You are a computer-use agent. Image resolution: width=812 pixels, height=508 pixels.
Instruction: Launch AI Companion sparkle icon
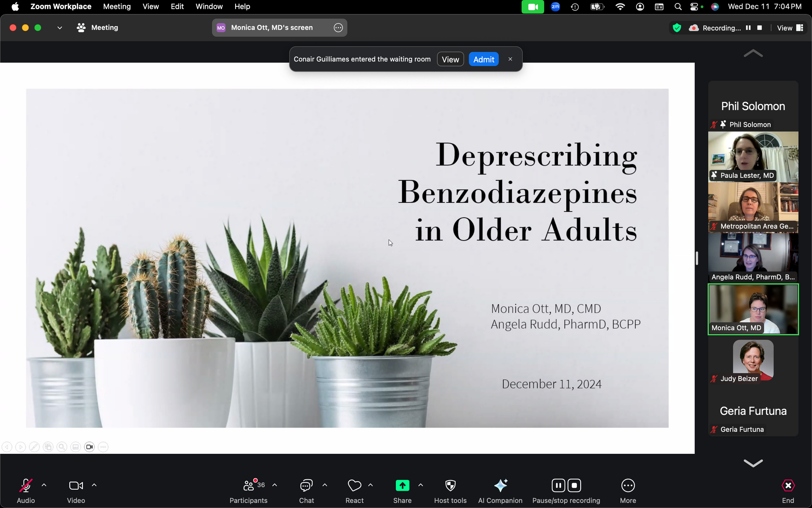[500, 486]
